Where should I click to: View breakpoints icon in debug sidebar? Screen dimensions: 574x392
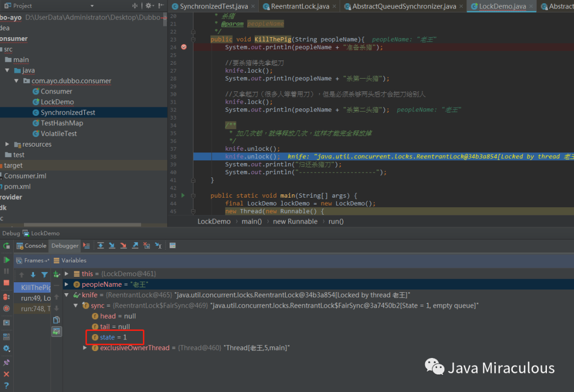pyautogui.click(x=6, y=297)
